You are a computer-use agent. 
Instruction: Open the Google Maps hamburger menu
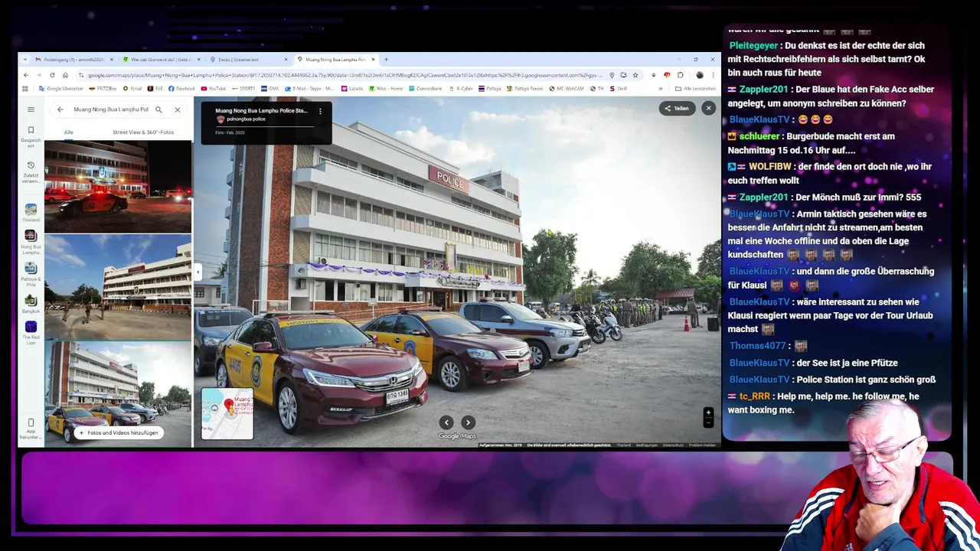tap(31, 109)
